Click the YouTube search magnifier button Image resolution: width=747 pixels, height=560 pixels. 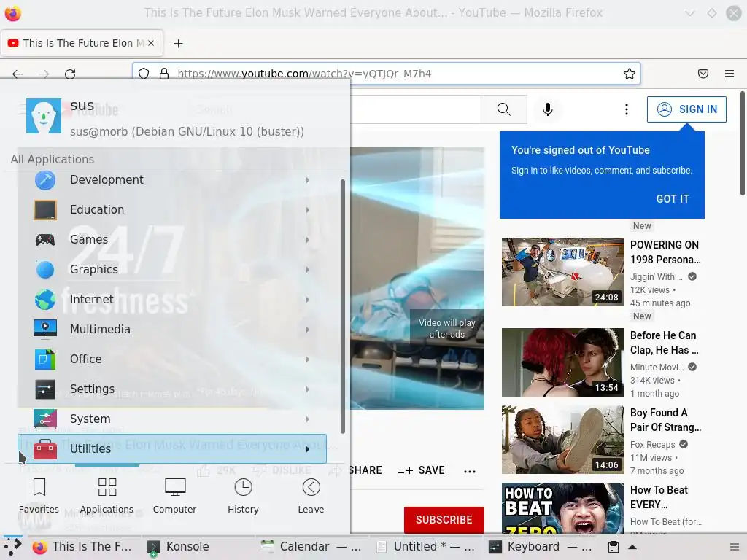pyautogui.click(x=503, y=109)
